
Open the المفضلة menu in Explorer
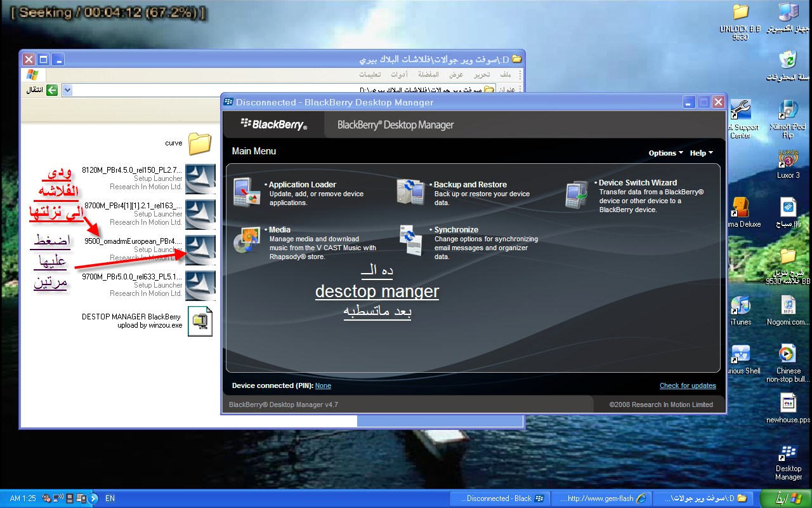coord(429,75)
